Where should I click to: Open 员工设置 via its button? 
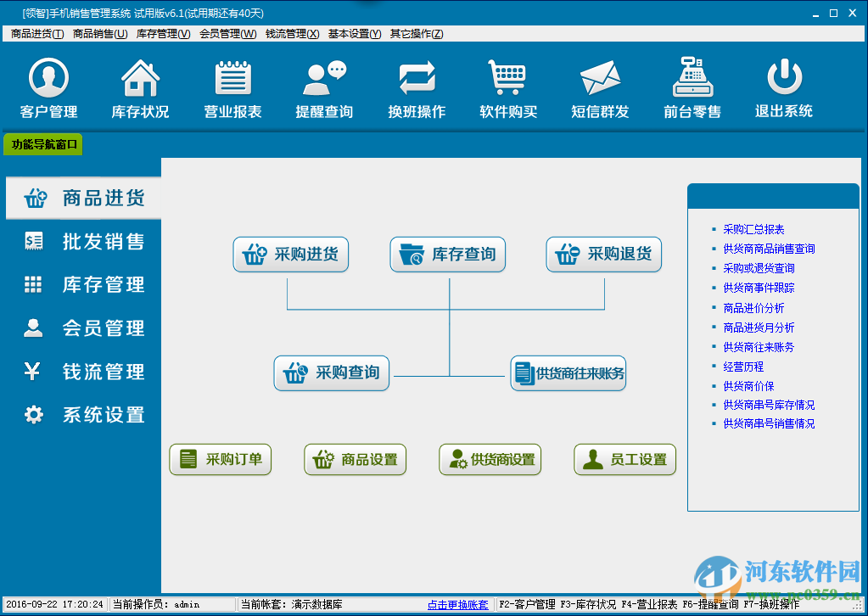624,459
